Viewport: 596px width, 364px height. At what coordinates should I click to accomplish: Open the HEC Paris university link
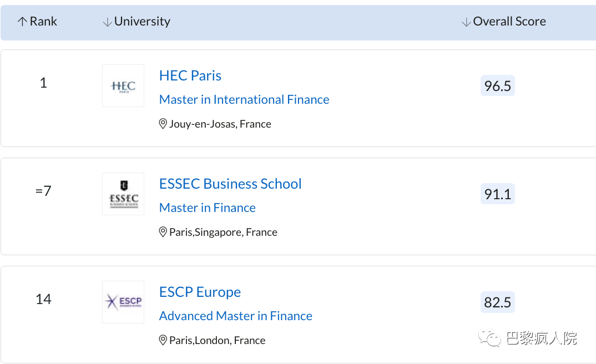click(190, 75)
